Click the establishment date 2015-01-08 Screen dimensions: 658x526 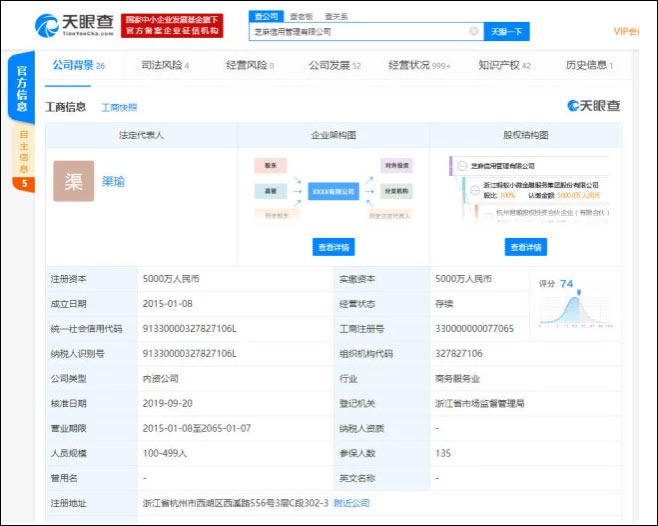pos(167,304)
